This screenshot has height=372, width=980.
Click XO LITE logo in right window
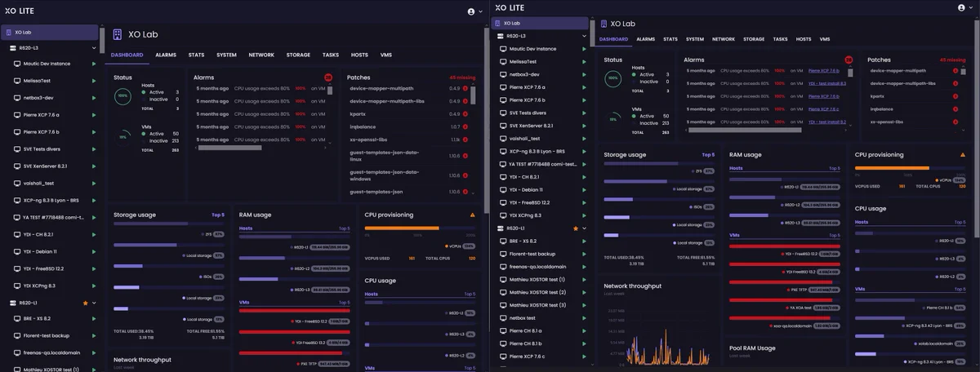tap(510, 7)
